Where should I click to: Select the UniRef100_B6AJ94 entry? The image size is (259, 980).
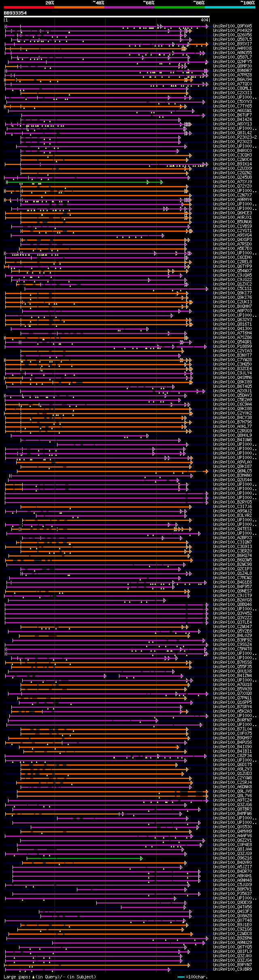232,79
